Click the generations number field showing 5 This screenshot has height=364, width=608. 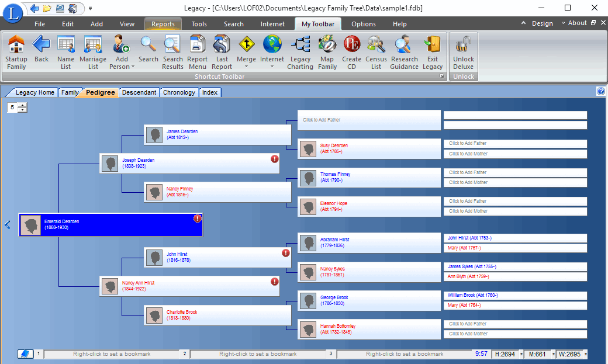[13, 108]
